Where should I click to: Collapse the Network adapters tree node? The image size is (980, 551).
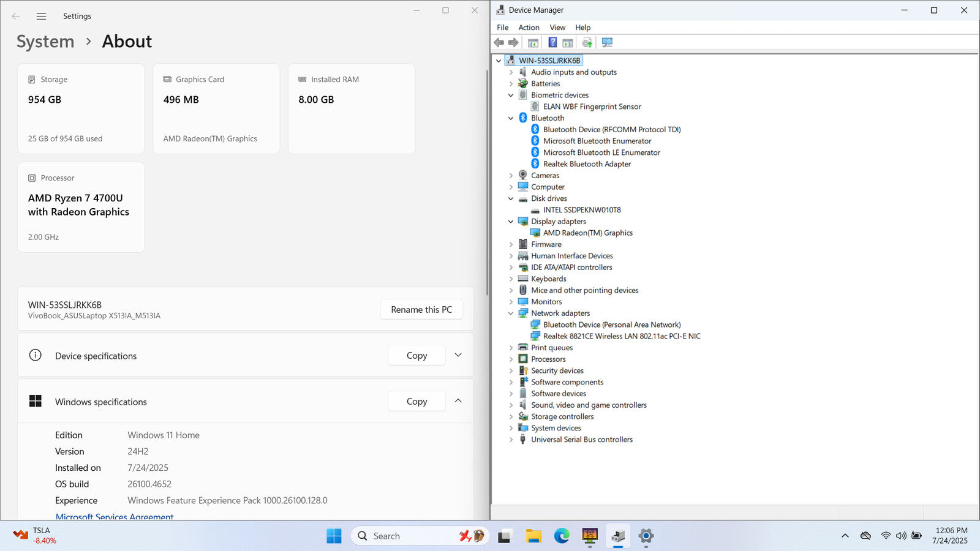click(511, 313)
